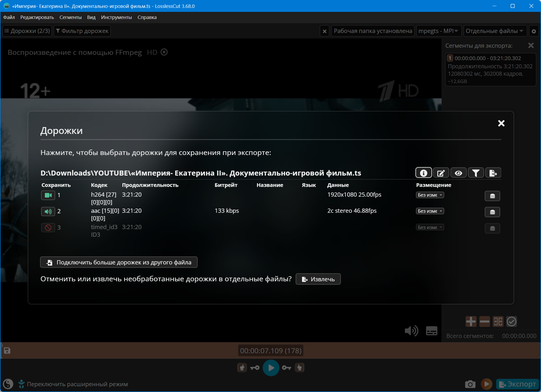Toggle keeping video track 1

pyautogui.click(x=48, y=195)
